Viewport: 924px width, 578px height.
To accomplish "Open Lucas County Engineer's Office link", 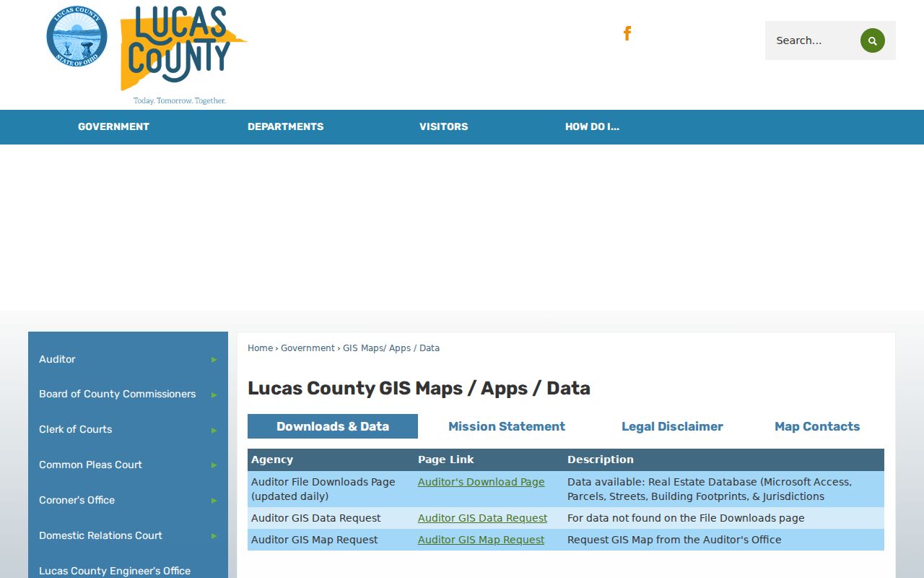I will pos(115,571).
